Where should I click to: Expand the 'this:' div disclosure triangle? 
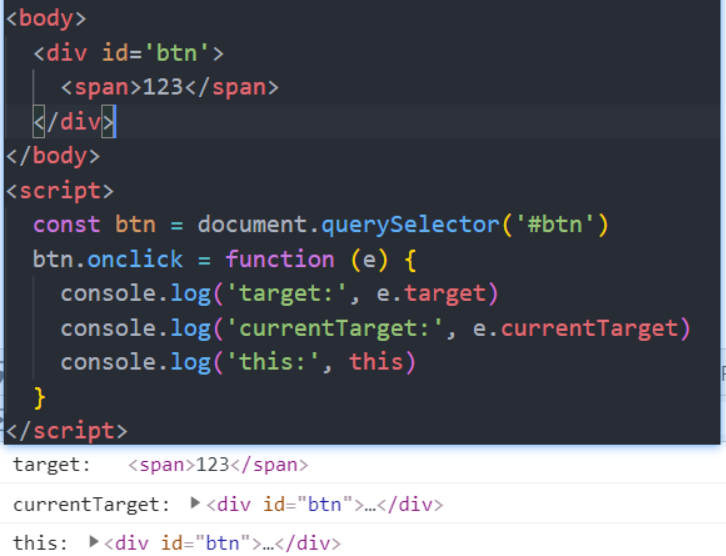coord(94,542)
